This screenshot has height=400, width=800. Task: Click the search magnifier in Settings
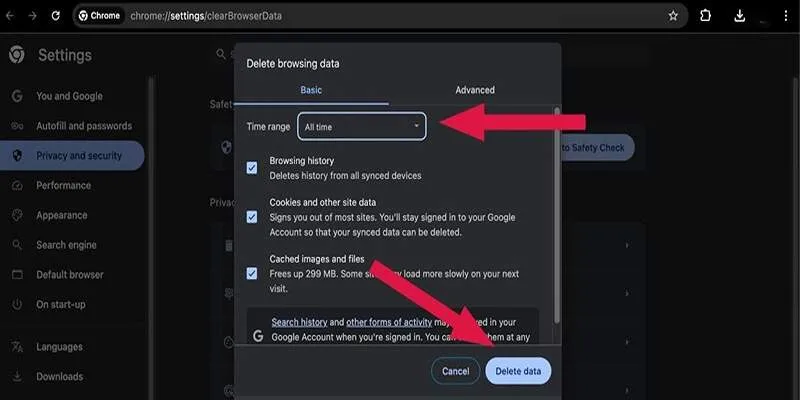pyautogui.click(x=221, y=54)
